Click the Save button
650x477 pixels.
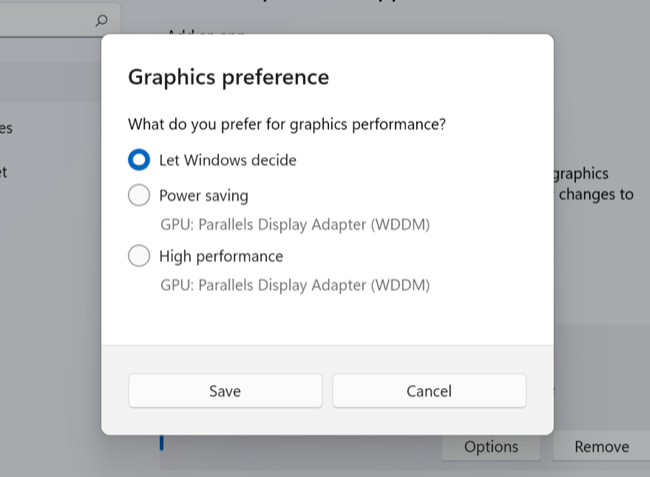tap(225, 391)
